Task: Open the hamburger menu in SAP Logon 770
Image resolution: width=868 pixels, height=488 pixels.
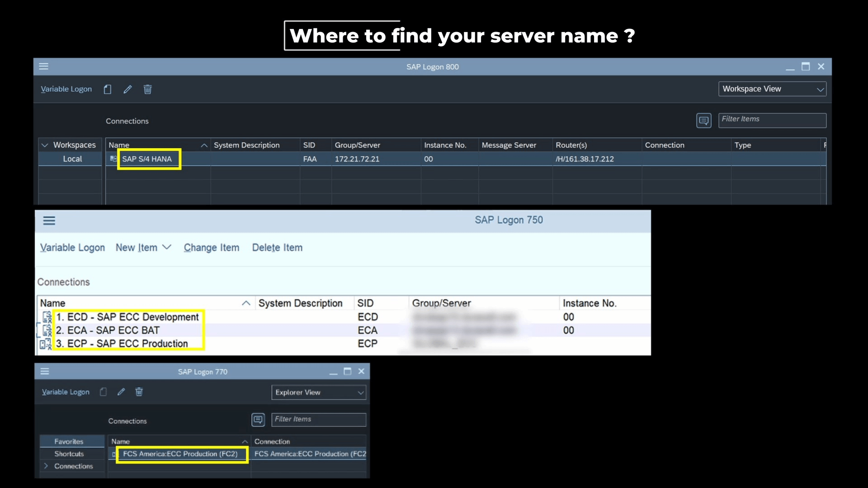Action: [45, 371]
